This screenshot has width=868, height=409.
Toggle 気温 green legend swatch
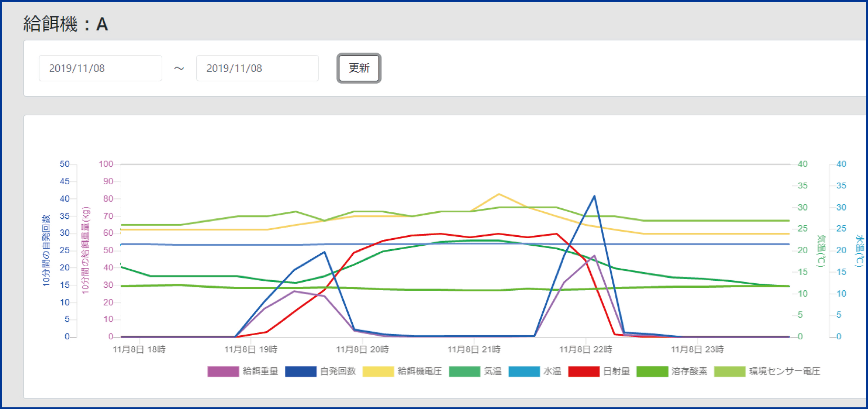(465, 371)
